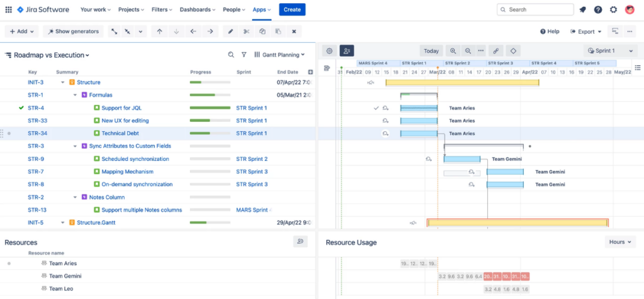The height and width of the screenshot is (299, 644).
Task: Open the Projects menu
Action: pyautogui.click(x=131, y=9)
